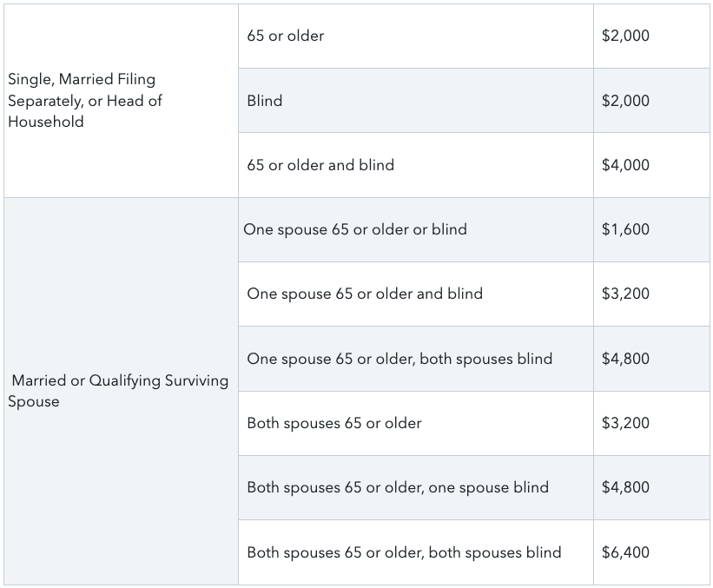Select "One spouse 65 or older, both spouses blind"
Viewport: 713px width, 588px height.
pos(399,359)
